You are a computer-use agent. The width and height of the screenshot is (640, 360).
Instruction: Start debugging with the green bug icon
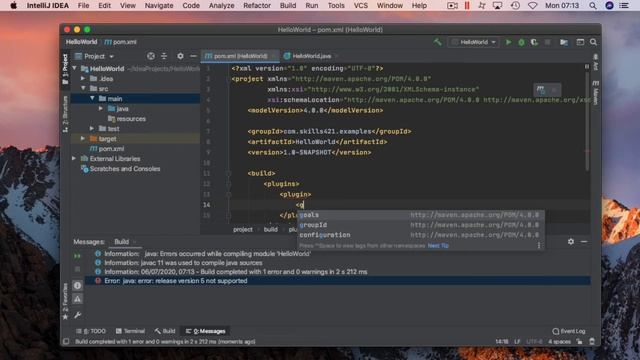(x=521, y=42)
